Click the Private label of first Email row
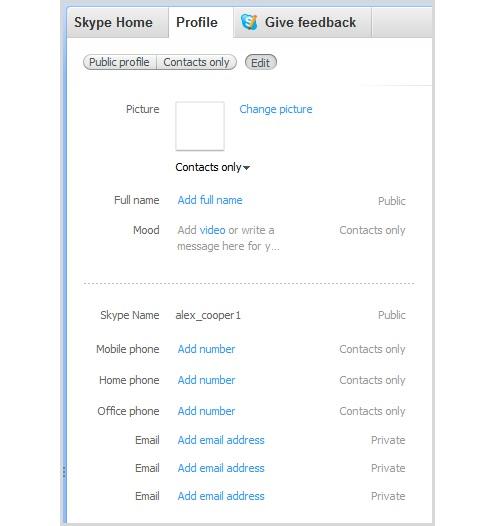500x526 pixels. pos(388,440)
